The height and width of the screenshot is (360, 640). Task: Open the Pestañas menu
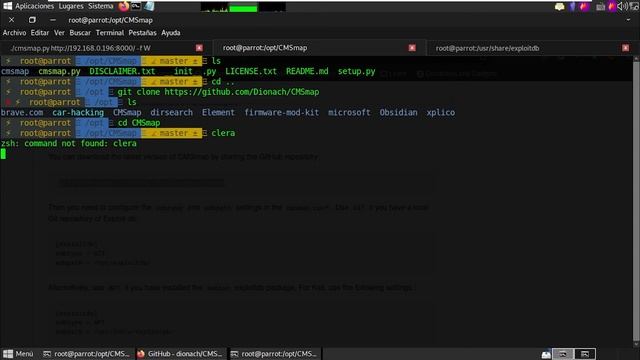click(142, 33)
